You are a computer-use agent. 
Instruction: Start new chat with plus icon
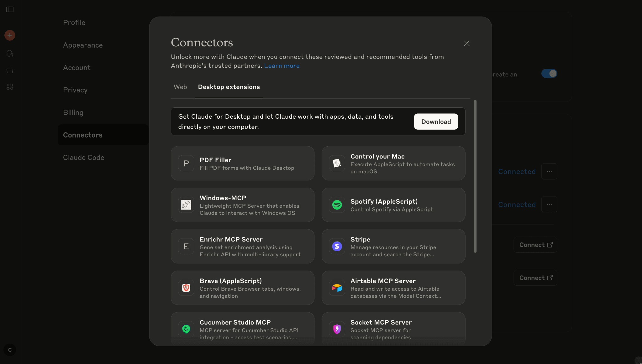(10, 35)
